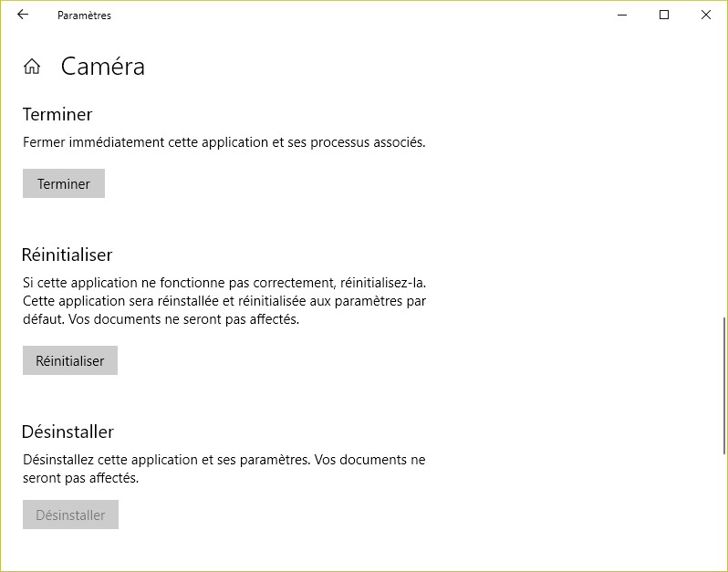728x572 pixels.
Task: Click the Paramètres window title text
Action: 84,16
